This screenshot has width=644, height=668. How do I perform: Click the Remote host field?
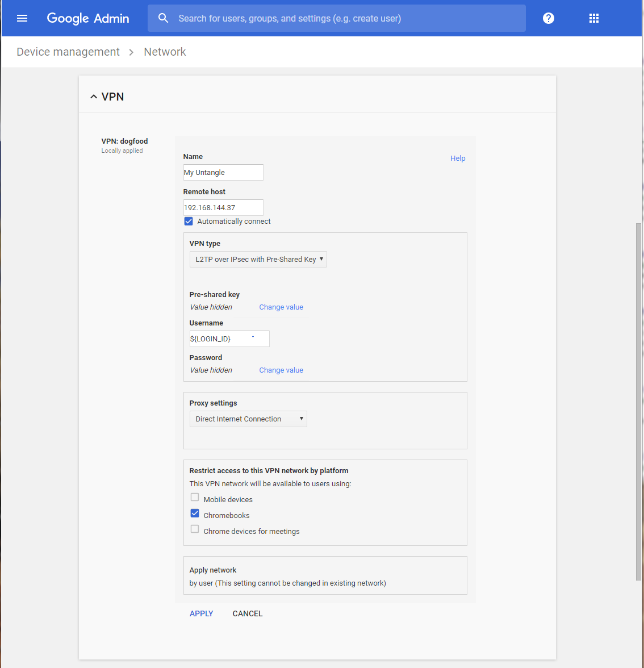point(223,207)
